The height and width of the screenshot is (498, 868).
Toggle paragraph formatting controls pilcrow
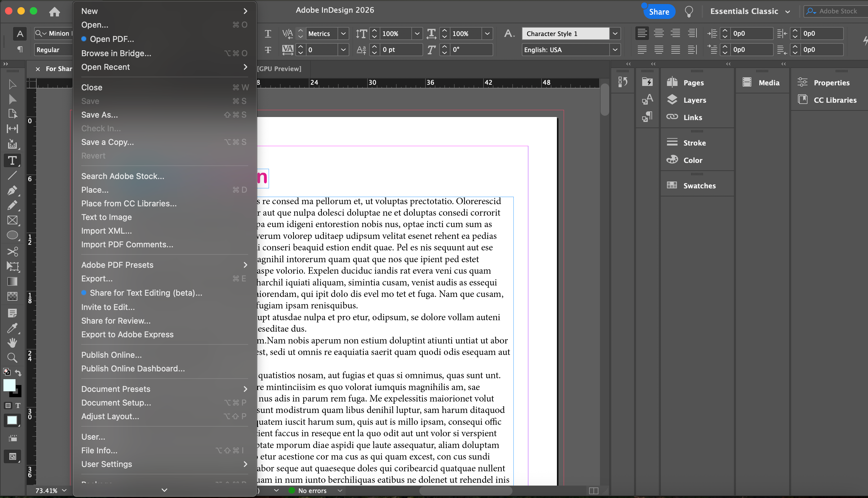click(20, 50)
